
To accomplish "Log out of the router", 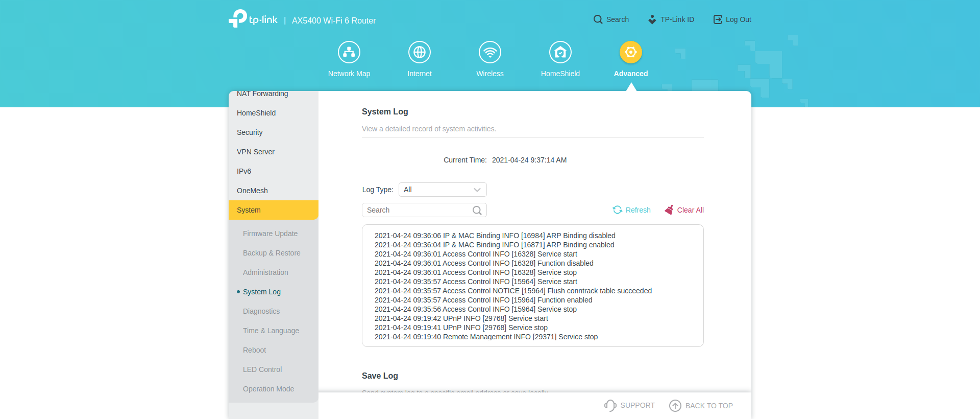I will (732, 19).
